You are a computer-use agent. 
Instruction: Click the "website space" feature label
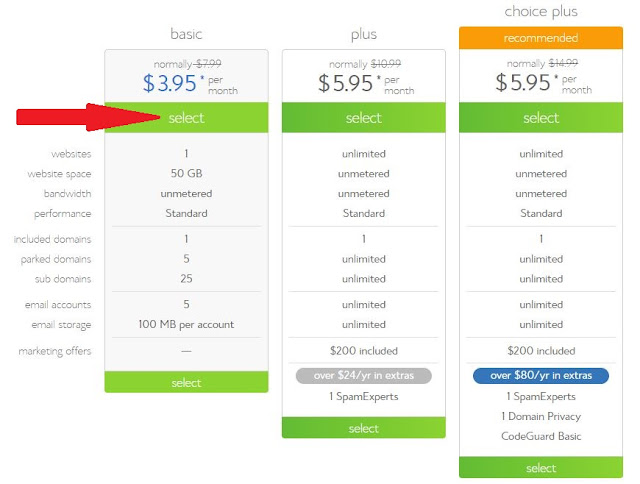tap(60, 174)
